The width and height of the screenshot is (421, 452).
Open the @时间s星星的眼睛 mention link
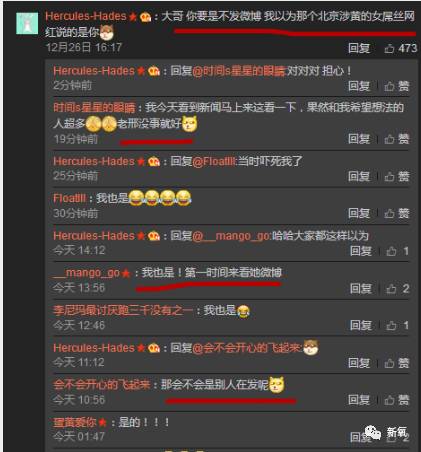[239, 71]
